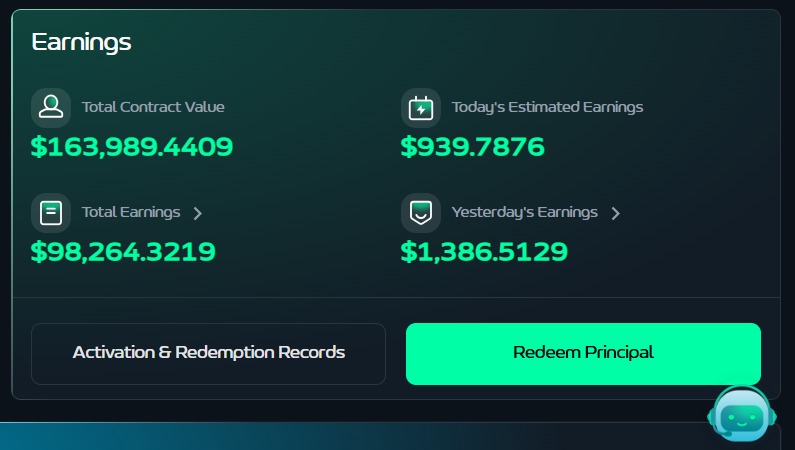Click the Today's Estimated Earnings label
Viewport: 795px width, 450px height.
click(548, 107)
